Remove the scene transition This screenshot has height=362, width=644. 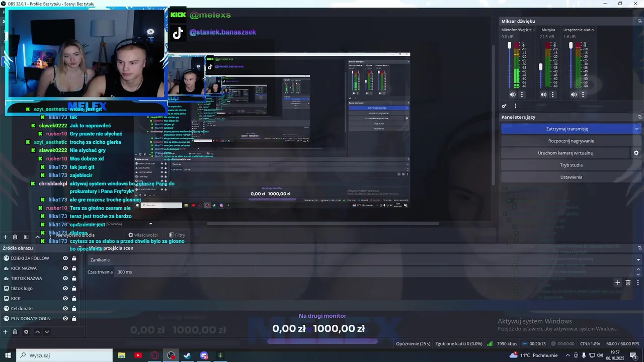(x=628, y=283)
